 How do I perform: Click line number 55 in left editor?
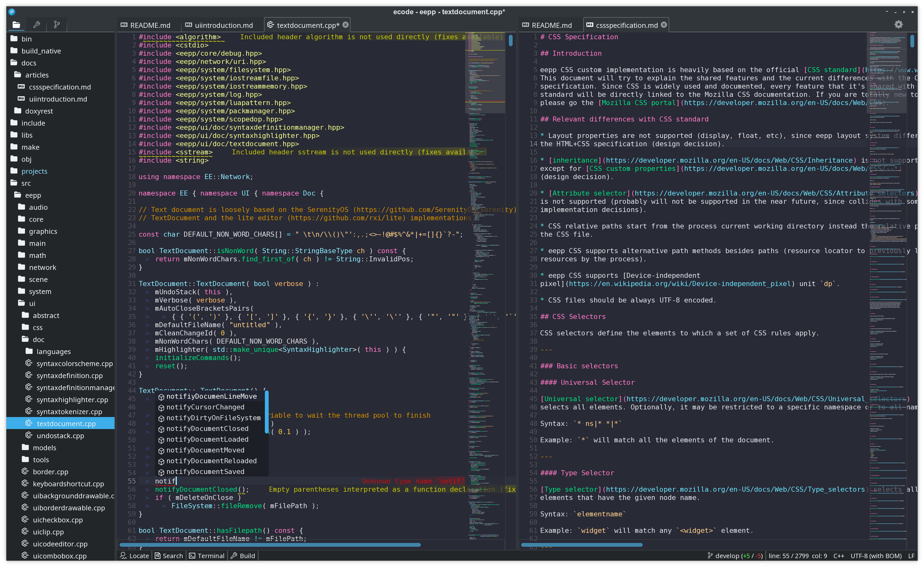tap(131, 481)
